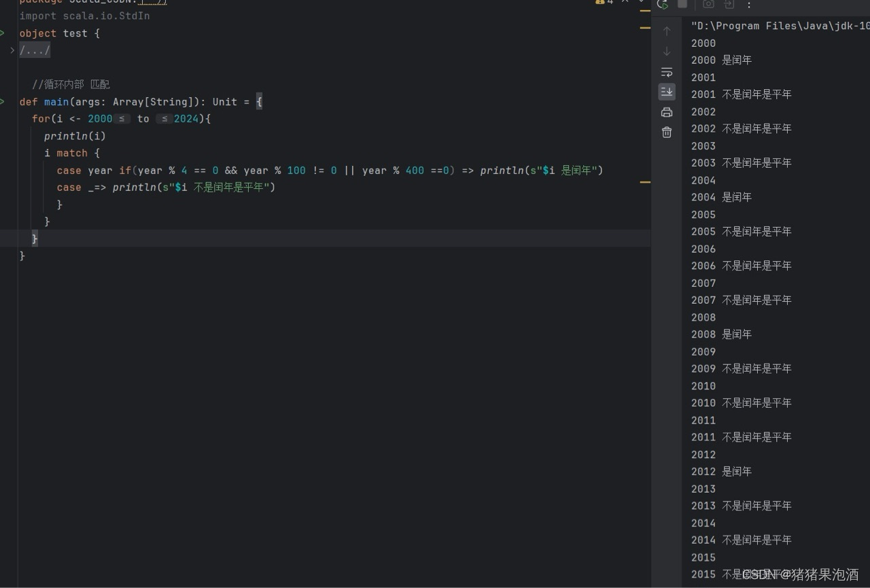Rerun the program with the green rerun icon
Image resolution: width=870 pixels, height=588 pixels.
pyautogui.click(x=662, y=5)
